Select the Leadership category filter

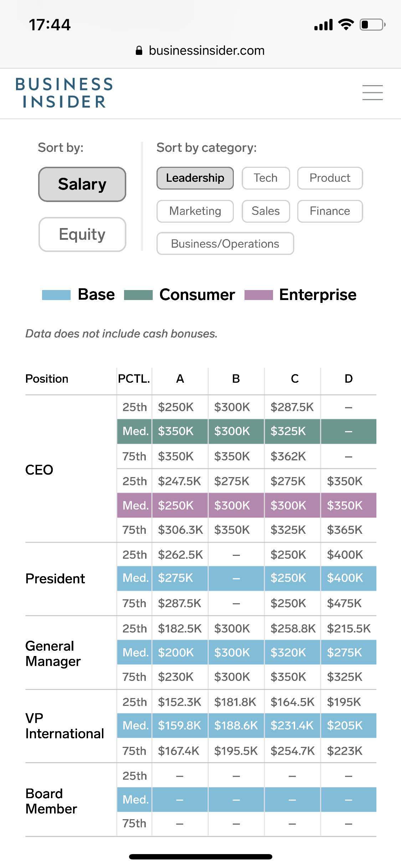click(x=195, y=178)
